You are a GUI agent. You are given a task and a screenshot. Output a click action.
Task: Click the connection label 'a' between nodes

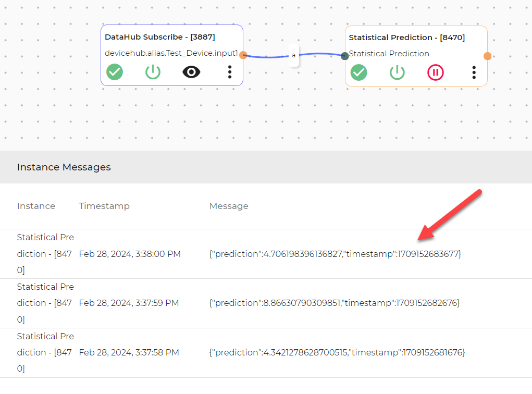(293, 55)
